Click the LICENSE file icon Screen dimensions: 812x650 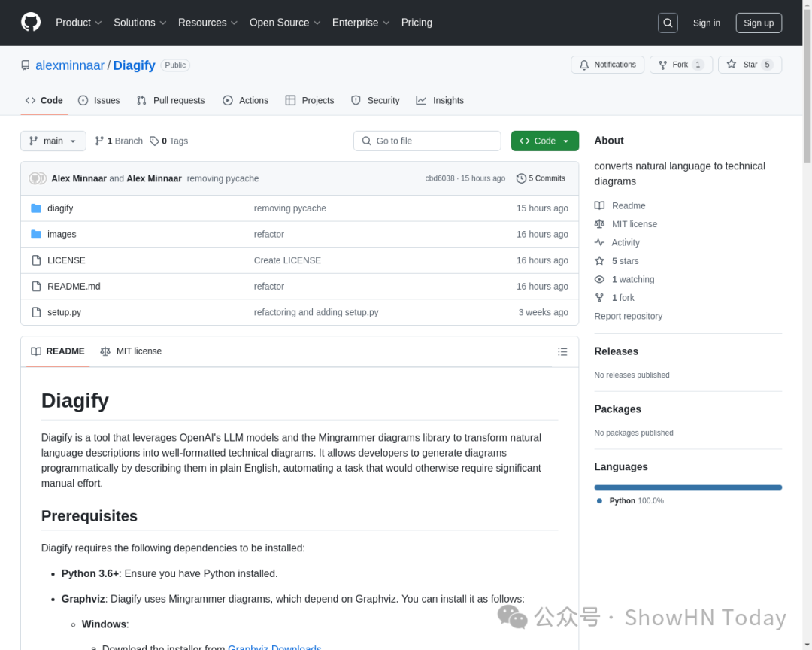point(36,260)
